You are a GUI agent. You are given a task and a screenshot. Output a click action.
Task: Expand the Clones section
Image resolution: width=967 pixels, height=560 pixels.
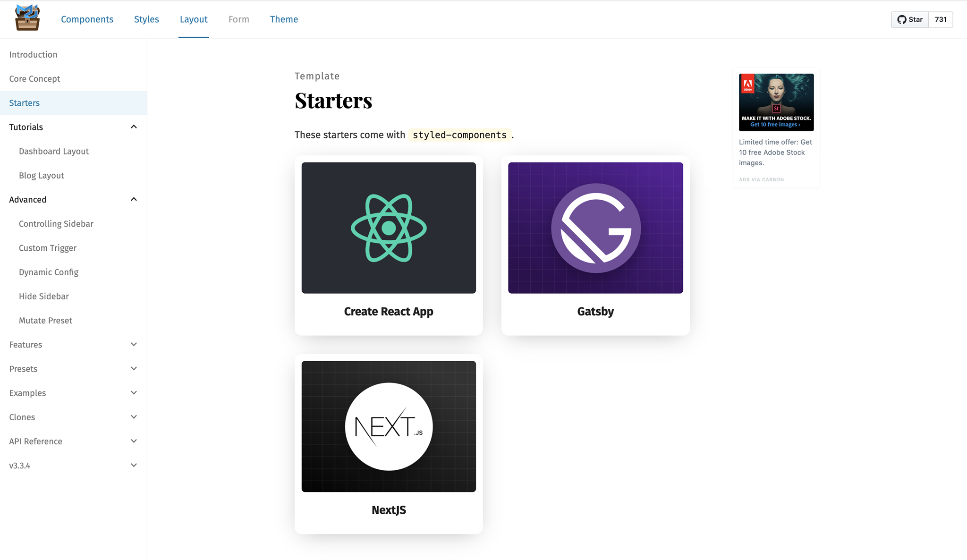pos(73,417)
